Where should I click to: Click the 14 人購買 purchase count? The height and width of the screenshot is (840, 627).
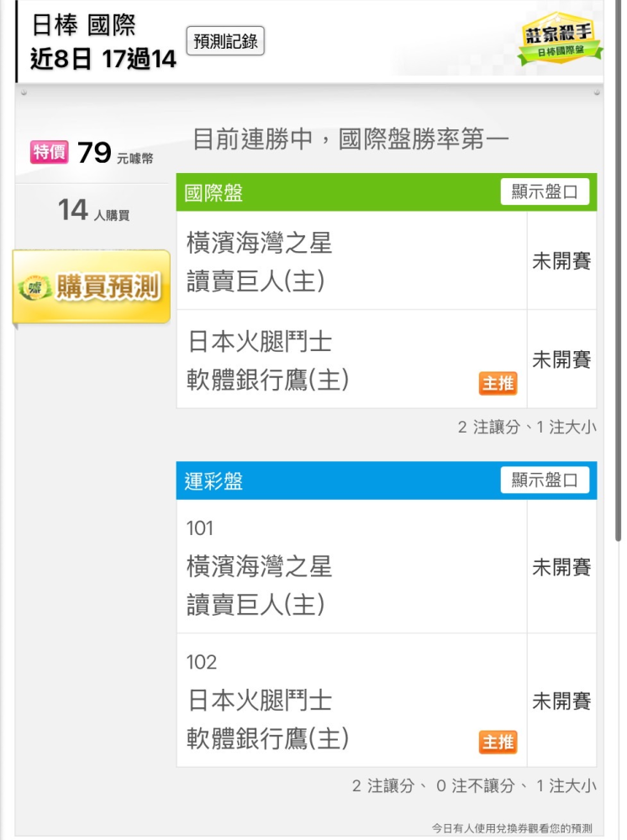point(93,210)
